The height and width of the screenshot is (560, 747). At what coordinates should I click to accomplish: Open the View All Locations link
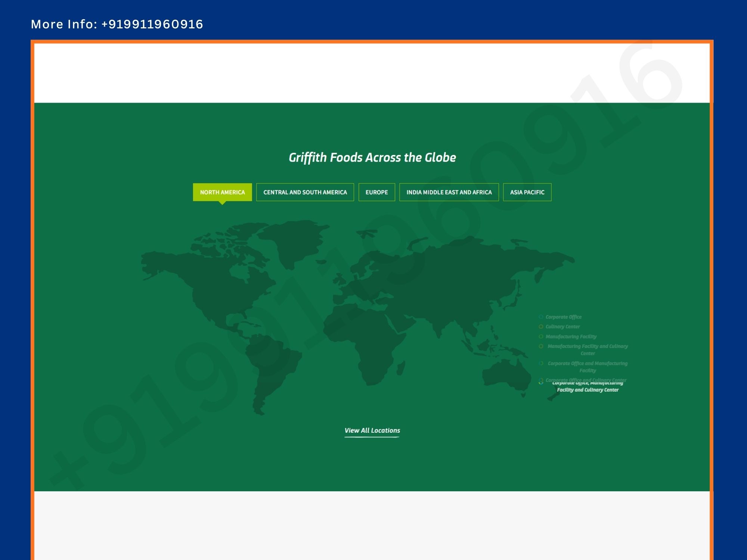tap(372, 430)
